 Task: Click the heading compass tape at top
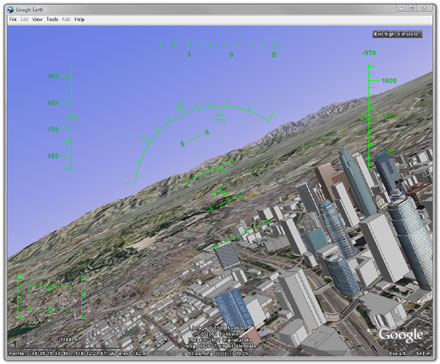point(220,49)
